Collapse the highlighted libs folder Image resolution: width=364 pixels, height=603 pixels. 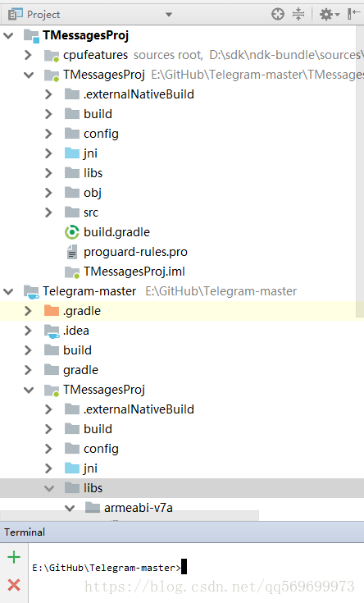point(49,488)
